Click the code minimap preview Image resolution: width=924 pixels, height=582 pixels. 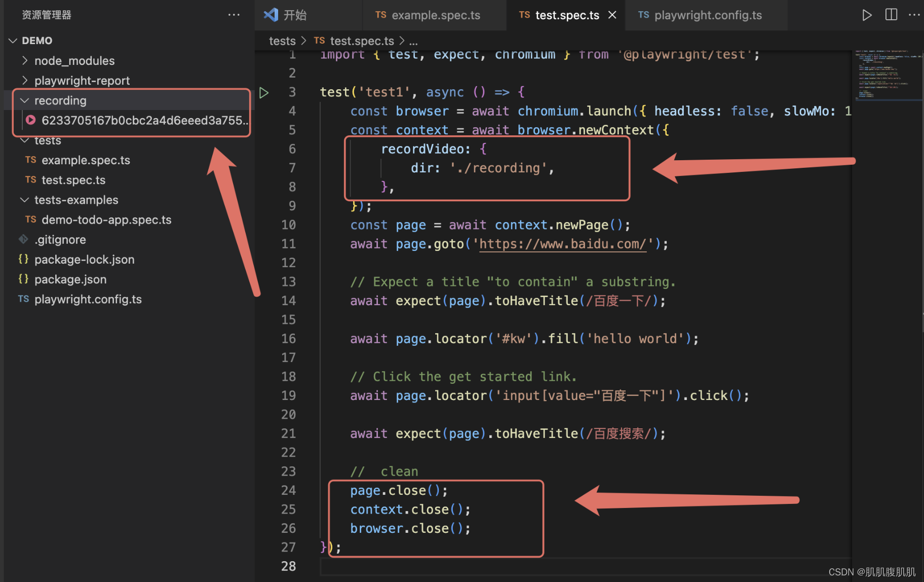tap(888, 74)
